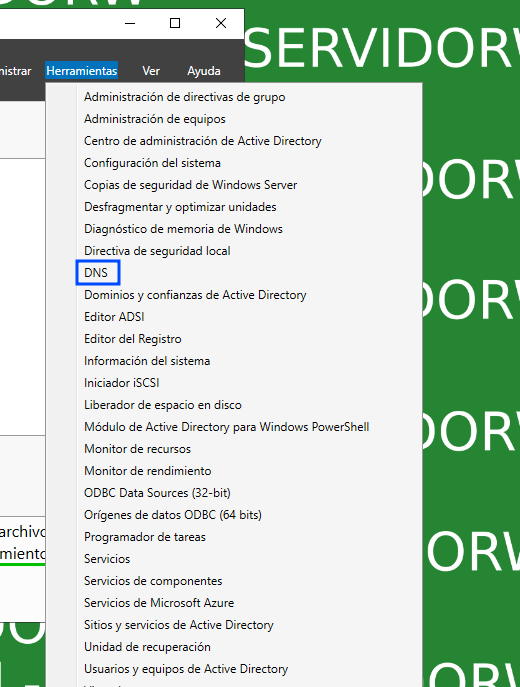The height and width of the screenshot is (687, 520).
Task: Open Monitor de rendimiento
Action: tap(148, 471)
